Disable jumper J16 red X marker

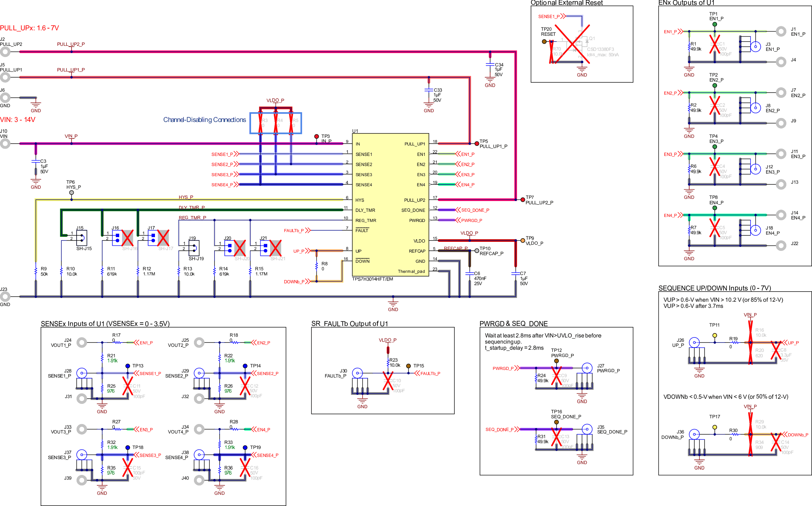128,239
